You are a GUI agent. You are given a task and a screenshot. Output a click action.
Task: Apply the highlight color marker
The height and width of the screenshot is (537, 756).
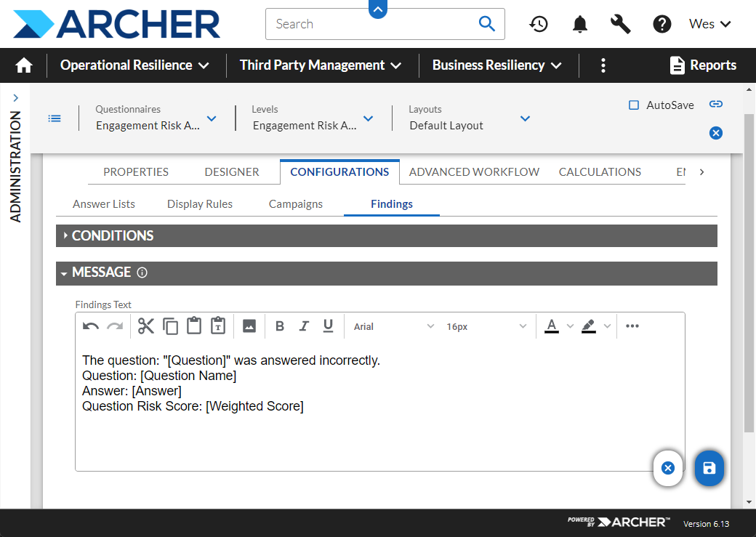tap(588, 326)
